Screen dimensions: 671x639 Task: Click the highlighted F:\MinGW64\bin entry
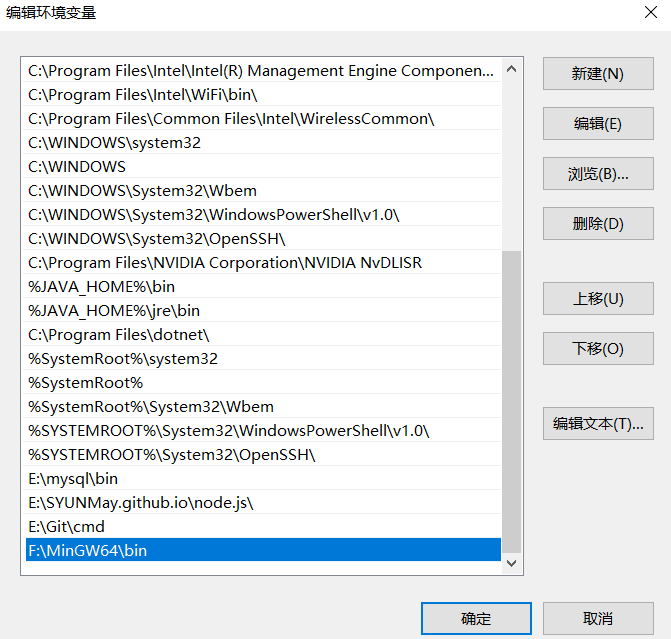tap(263, 550)
